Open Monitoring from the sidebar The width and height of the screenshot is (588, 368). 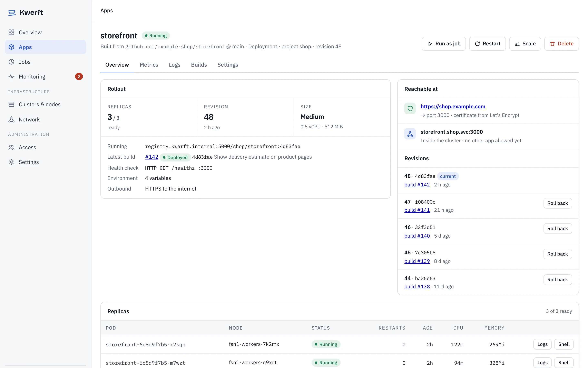click(46, 76)
